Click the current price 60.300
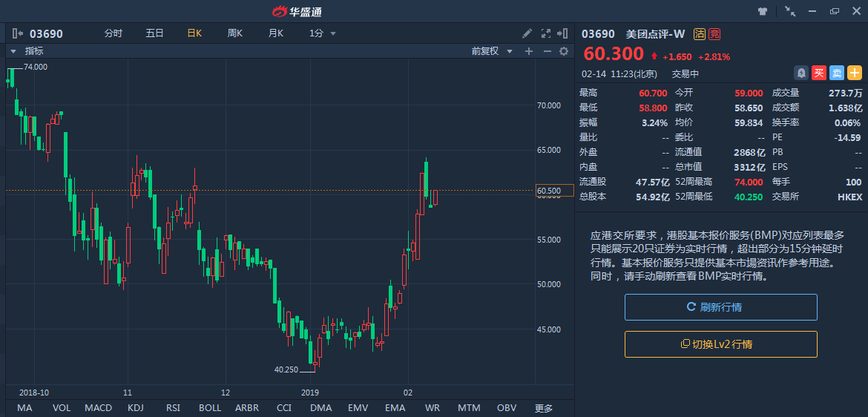This screenshot has width=868, height=417. (x=614, y=54)
